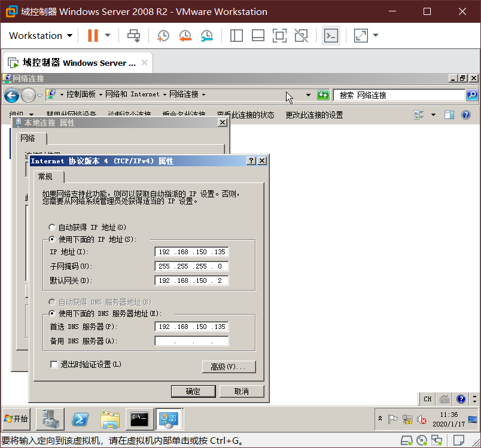Open the 开始 Start menu

pyautogui.click(x=16, y=419)
